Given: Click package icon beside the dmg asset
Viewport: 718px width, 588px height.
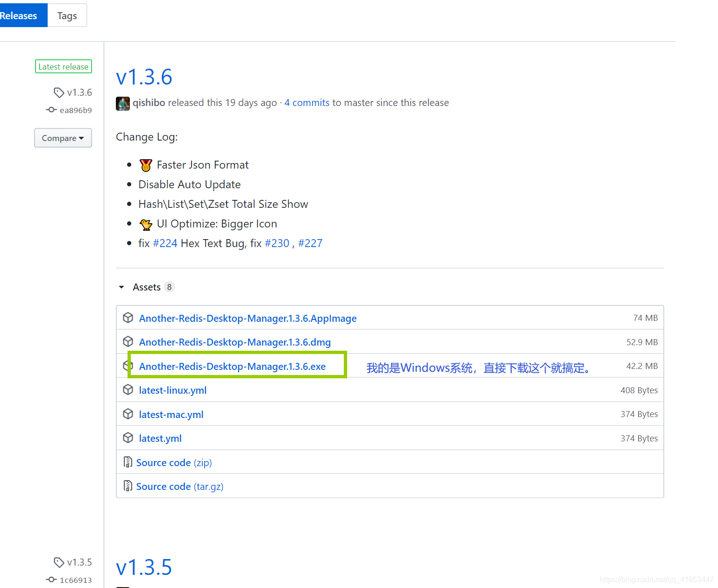Looking at the screenshot, I should coord(128,342).
